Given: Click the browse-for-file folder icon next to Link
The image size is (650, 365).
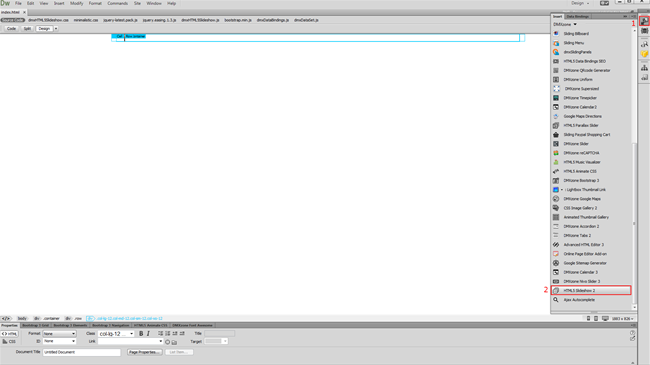Looking at the screenshot, I should [175, 342].
